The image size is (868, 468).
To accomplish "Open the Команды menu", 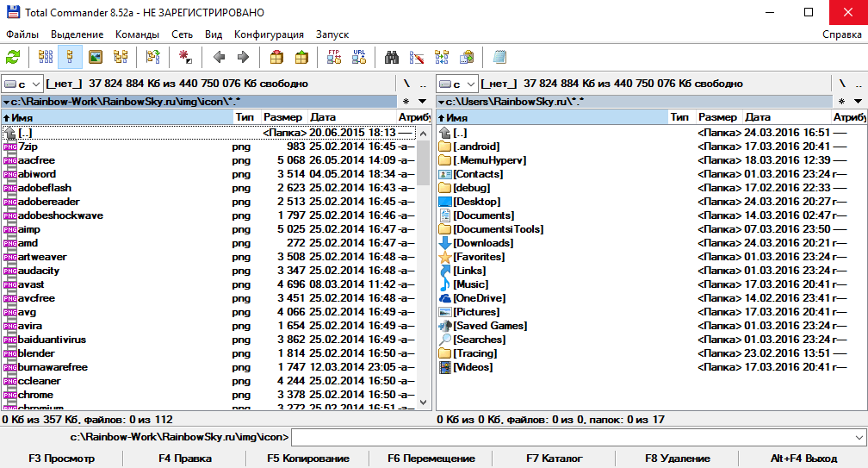I will [137, 34].
